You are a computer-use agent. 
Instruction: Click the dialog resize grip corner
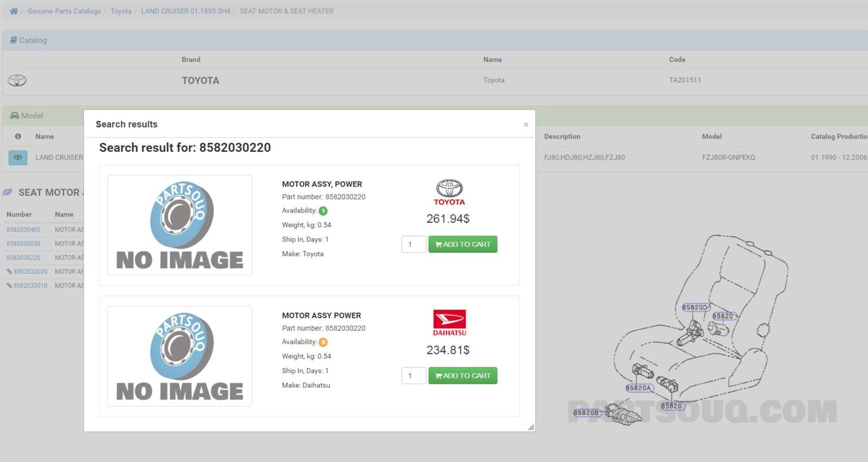(x=531, y=427)
